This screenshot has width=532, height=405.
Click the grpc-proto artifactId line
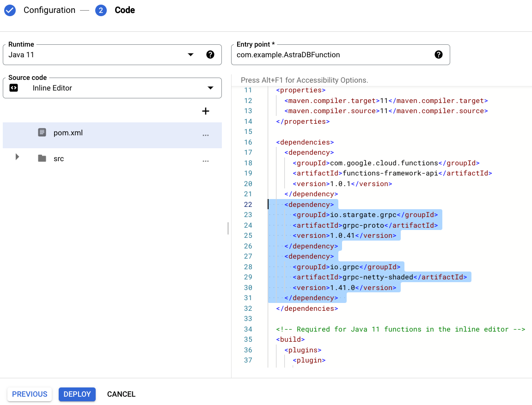coord(365,225)
